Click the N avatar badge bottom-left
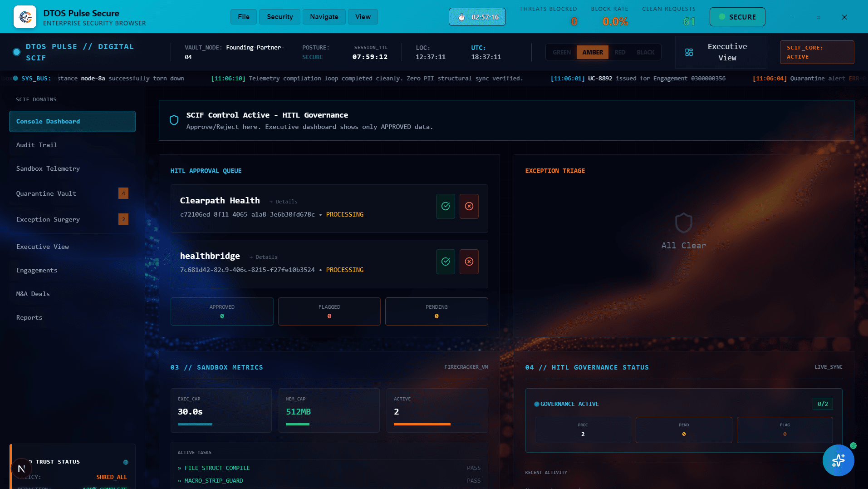The width and height of the screenshot is (868, 489). point(21,469)
